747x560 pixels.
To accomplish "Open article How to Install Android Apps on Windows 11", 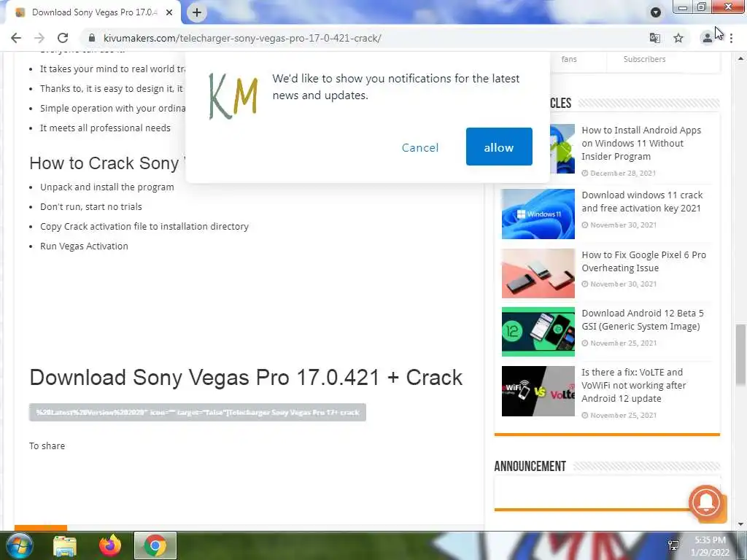I will coord(641,143).
